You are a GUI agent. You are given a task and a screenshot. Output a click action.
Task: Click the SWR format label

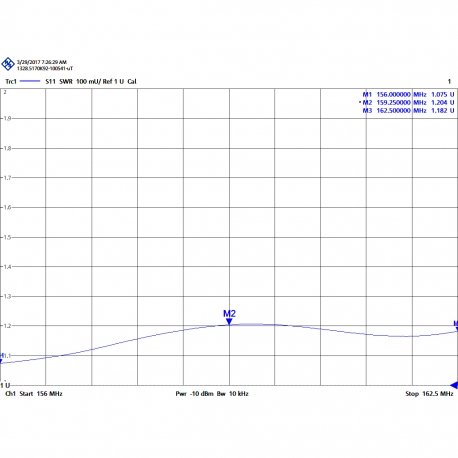(x=66, y=82)
